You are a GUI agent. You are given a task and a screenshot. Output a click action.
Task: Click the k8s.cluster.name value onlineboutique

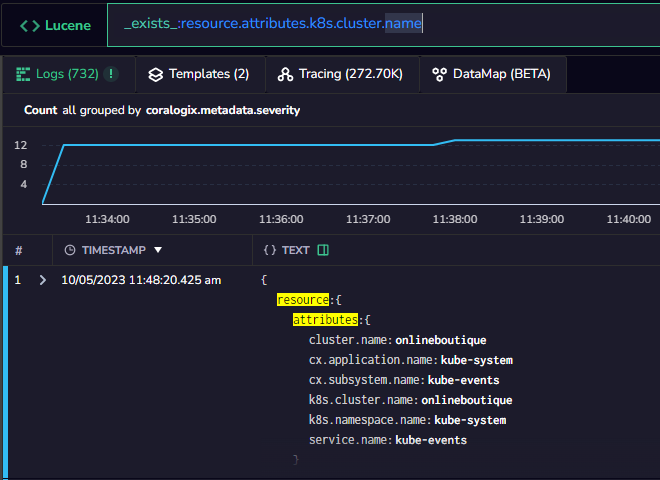coord(467,400)
